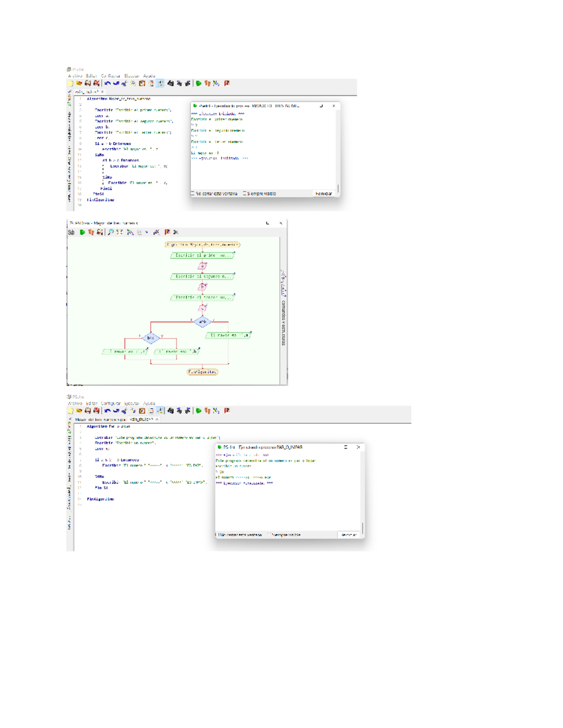Viewport: 563px width, 728px height.
Task: Switch to the 'Mayor de tres numeros' file tab
Action: (100, 420)
